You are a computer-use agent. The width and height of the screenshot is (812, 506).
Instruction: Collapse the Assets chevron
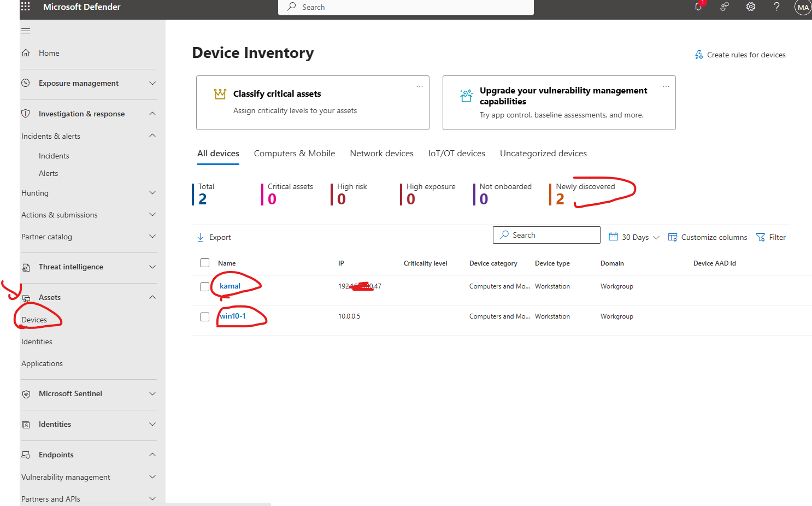pyautogui.click(x=152, y=297)
